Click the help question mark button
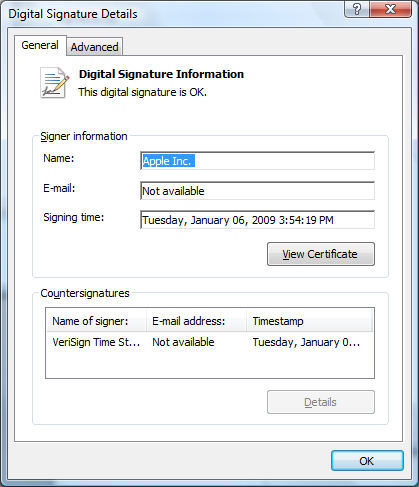Image resolution: width=419 pixels, height=487 pixels. tap(357, 9)
